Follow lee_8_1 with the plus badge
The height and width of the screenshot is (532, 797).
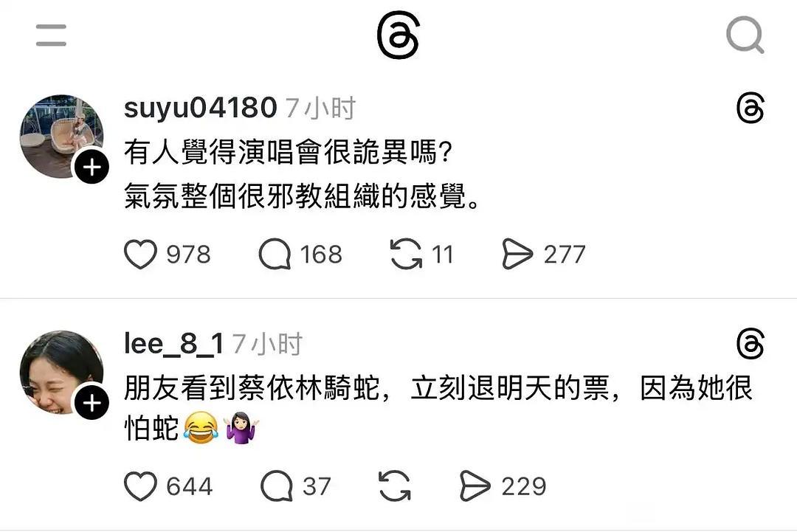(x=92, y=404)
